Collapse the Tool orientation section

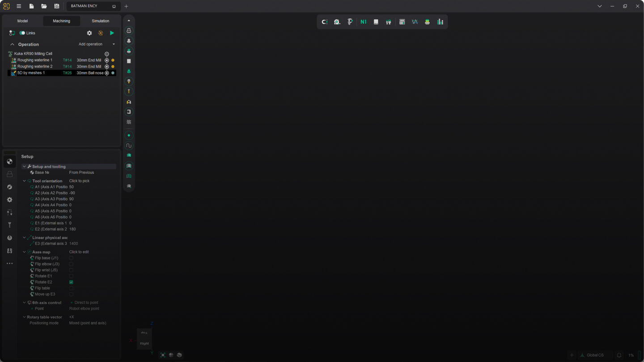click(x=24, y=181)
